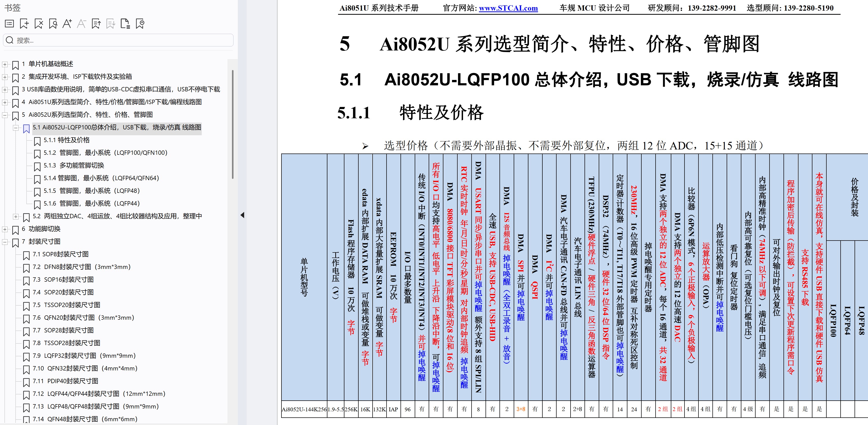Screen dimensions: 868x425
Task: Click the find bookmark icon with magnifier
Action: 53,24
